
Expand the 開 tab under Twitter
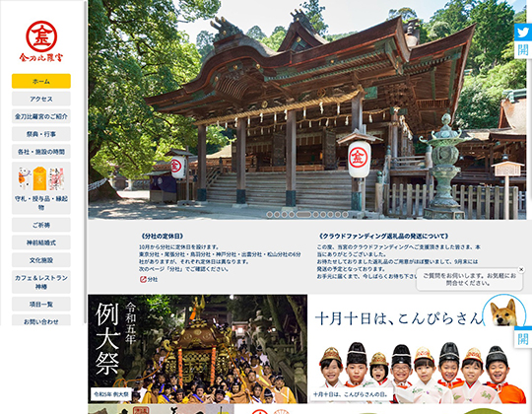pos(523,50)
